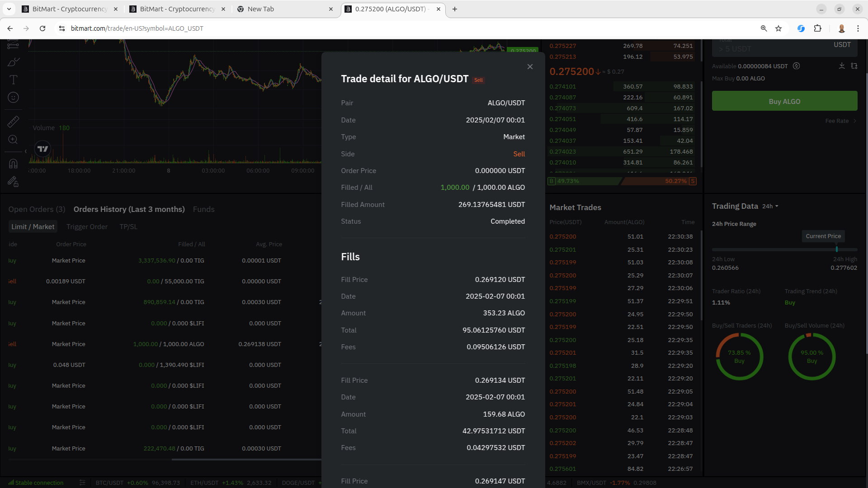
Task: Click the Sell badge beside dialog title
Action: point(478,80)
